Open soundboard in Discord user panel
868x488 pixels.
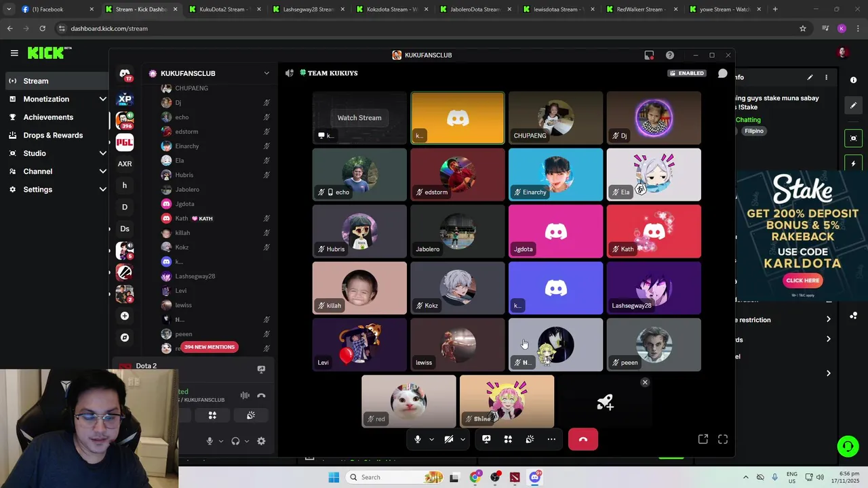pyautogui.click(x=251, y=415)
